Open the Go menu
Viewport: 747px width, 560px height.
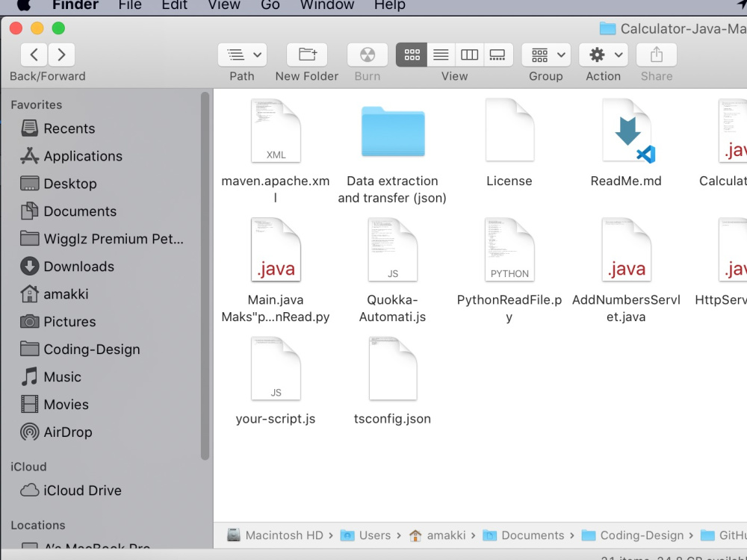coord(270,4)
